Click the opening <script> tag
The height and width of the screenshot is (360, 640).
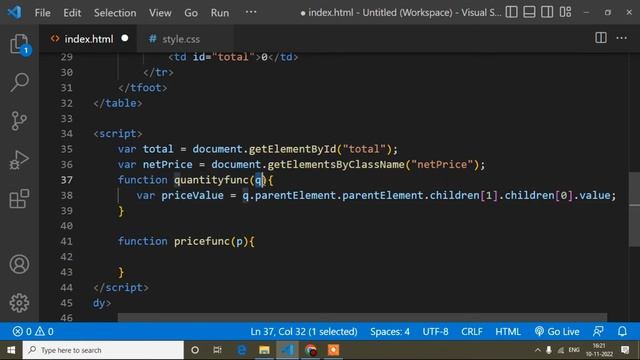[118, 134]
